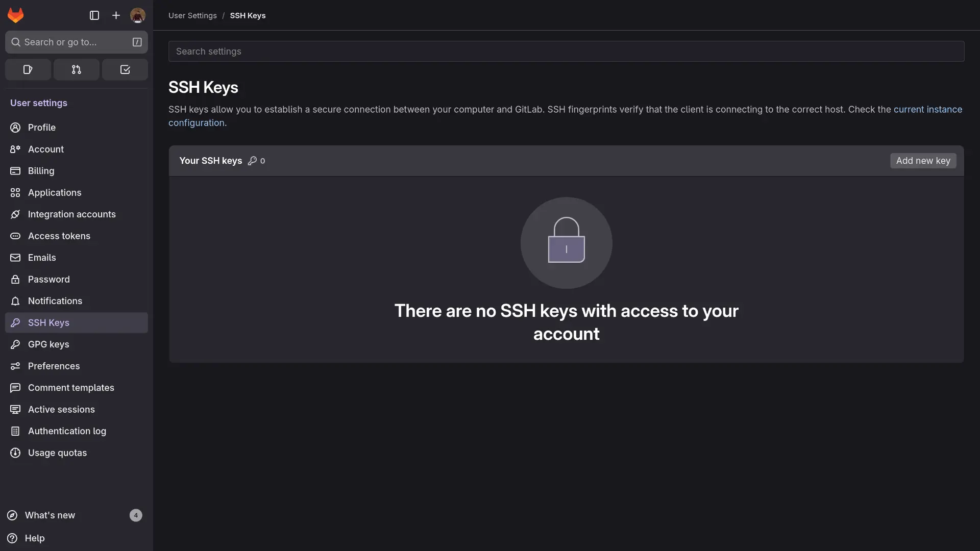Click the Add new key button
The height and width of the screenshot is (551, 980).
click(x=923, y=161)
